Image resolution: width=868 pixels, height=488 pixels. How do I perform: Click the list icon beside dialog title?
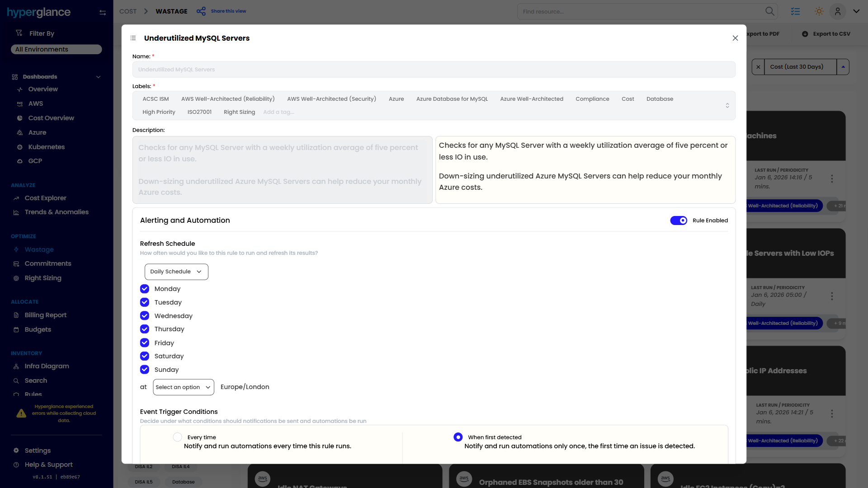tap(133, 38)
